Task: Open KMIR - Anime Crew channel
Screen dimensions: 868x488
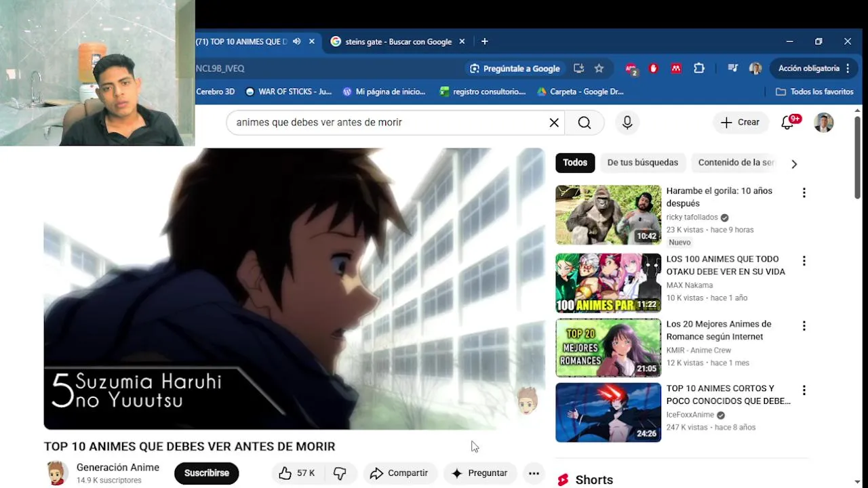Action: (x=698, y=350)
